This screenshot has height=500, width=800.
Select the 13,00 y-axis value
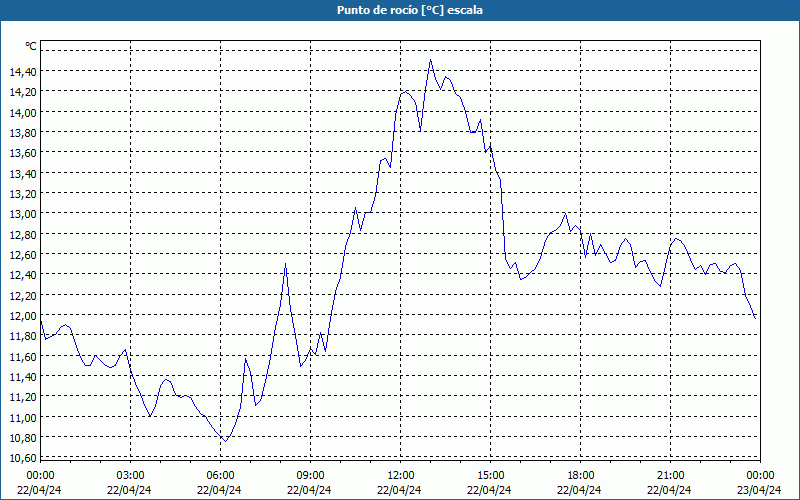point(23,214)
